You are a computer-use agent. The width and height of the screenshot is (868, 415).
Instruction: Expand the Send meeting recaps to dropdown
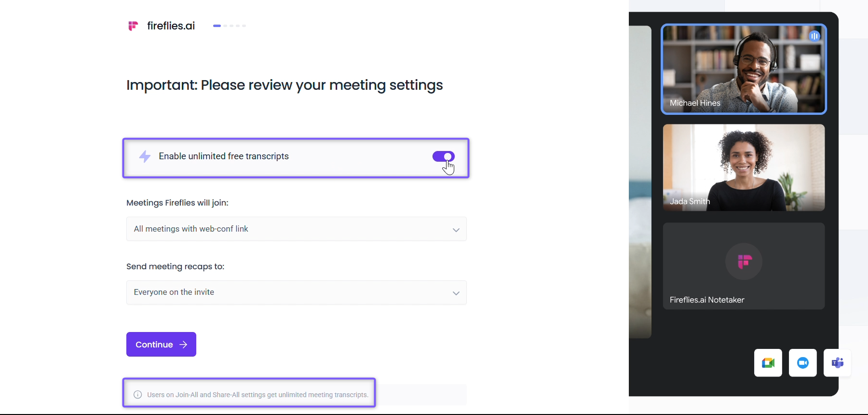click(x=297, y=292)
